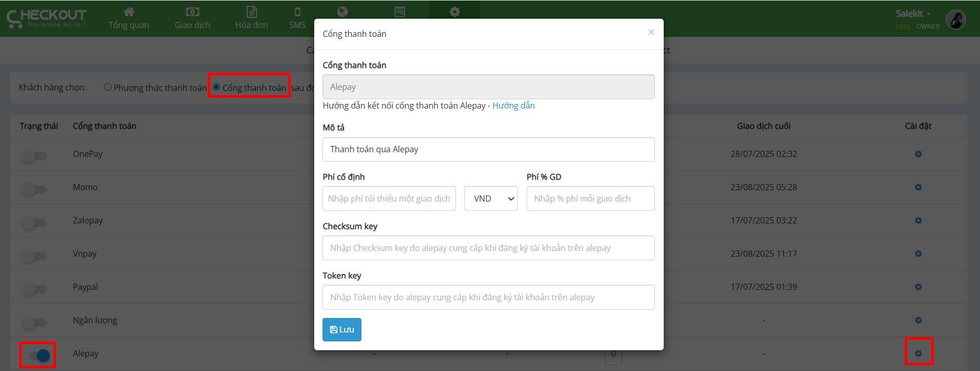Click the FREE plan label
Image resolution: width=980 pixels, height=371 pixels.
pyautogui.click(x=903, y=27)
